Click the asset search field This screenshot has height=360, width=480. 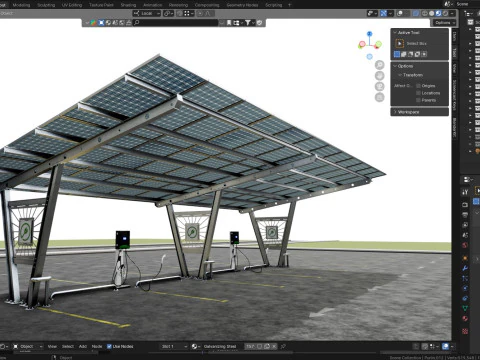click(x=176, y=23)
